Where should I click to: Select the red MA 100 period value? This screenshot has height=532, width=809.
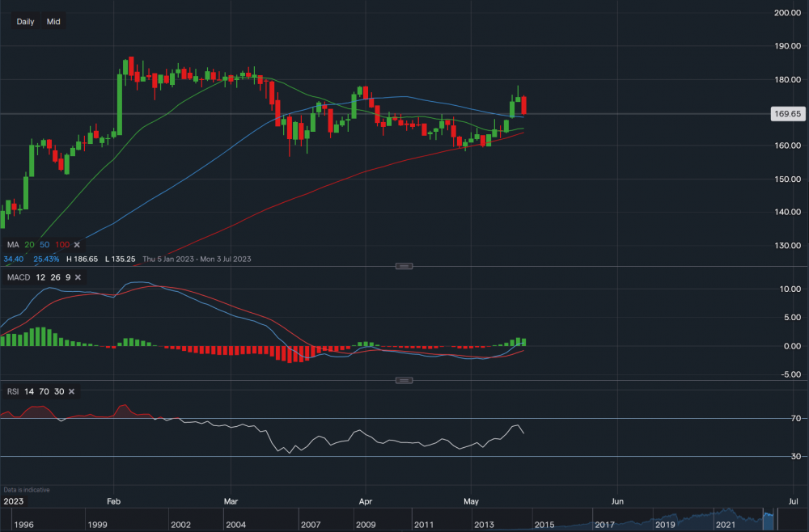tap(61, 243)
